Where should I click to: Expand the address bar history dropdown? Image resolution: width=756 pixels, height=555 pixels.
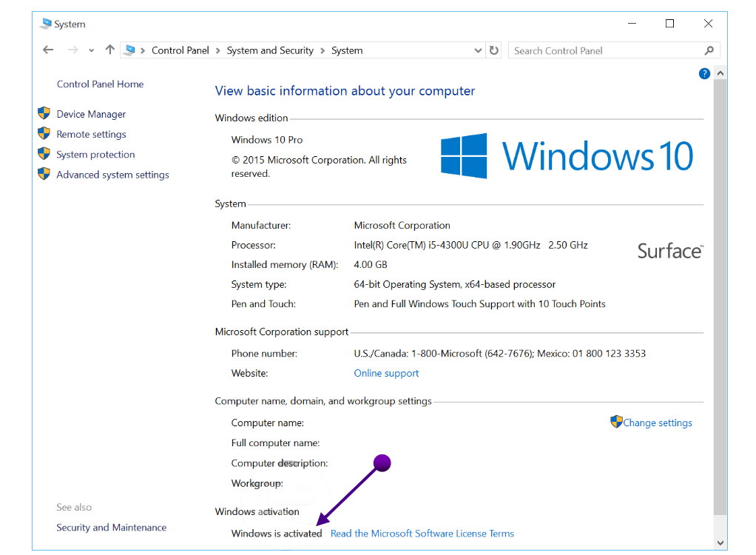pyautogui.click(x=478, y=50)
